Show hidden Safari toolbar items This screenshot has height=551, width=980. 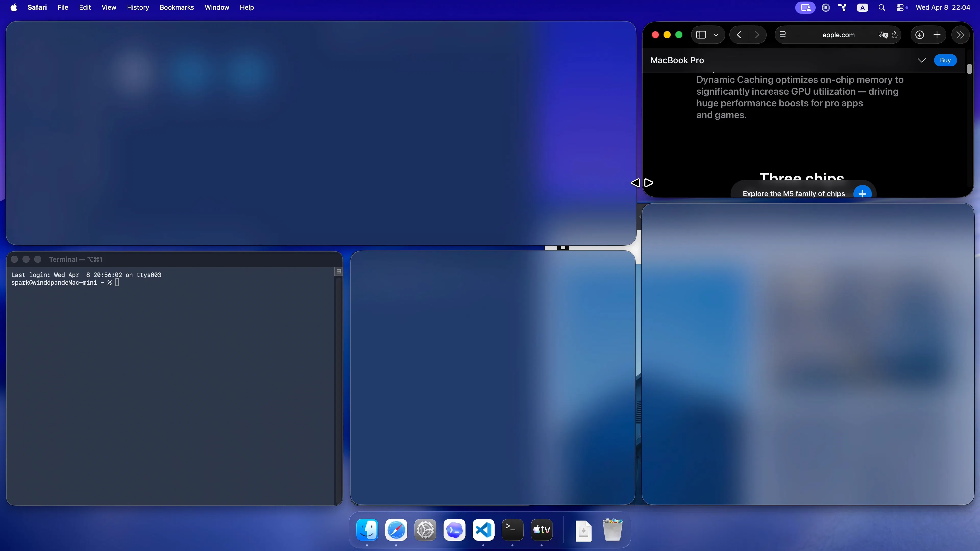pyautogui.click(x=960, y=35)
